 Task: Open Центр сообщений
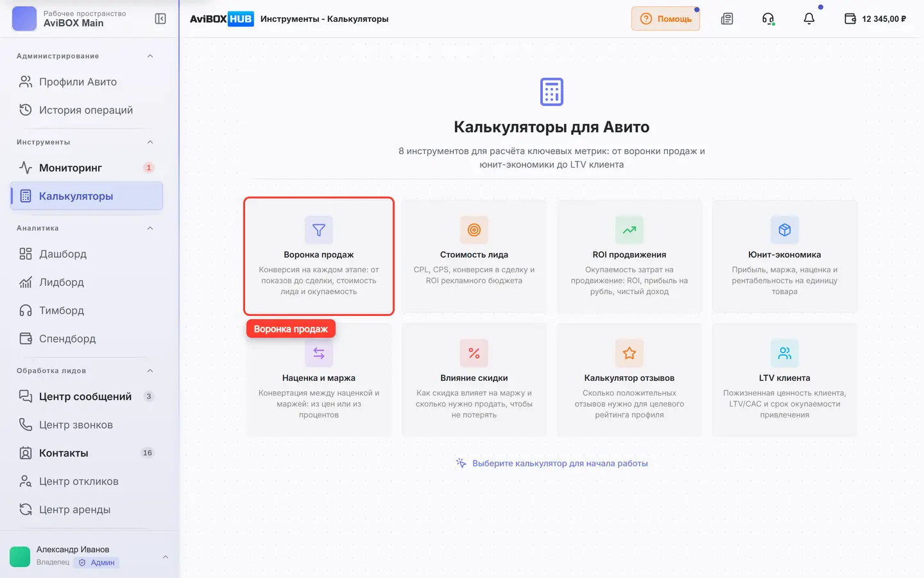87,396
